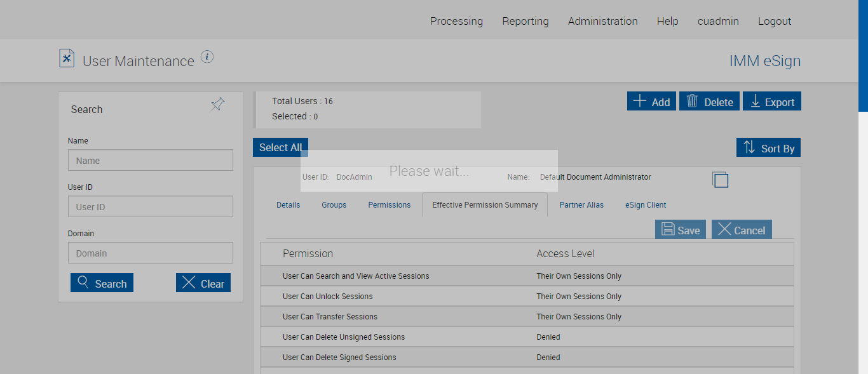Click the pin icon in Search panel
The height and width of the screenshot is (374, 868).
coord(217,105)
